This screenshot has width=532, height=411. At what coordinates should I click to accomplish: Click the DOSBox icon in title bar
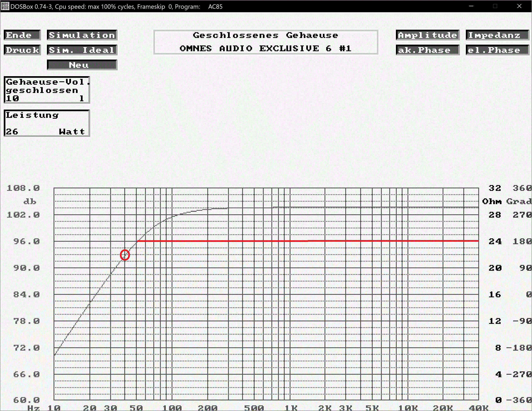[x=5, y=6]
